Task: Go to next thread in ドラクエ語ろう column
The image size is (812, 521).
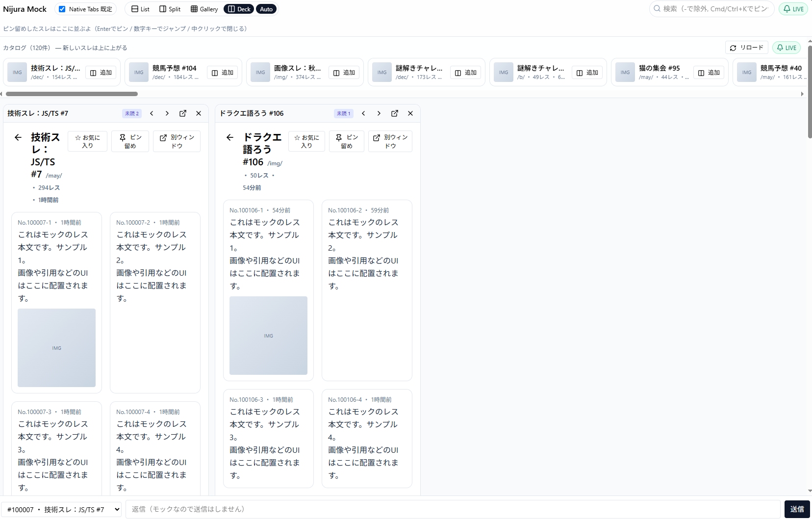Action: click(x=379, y=113)
